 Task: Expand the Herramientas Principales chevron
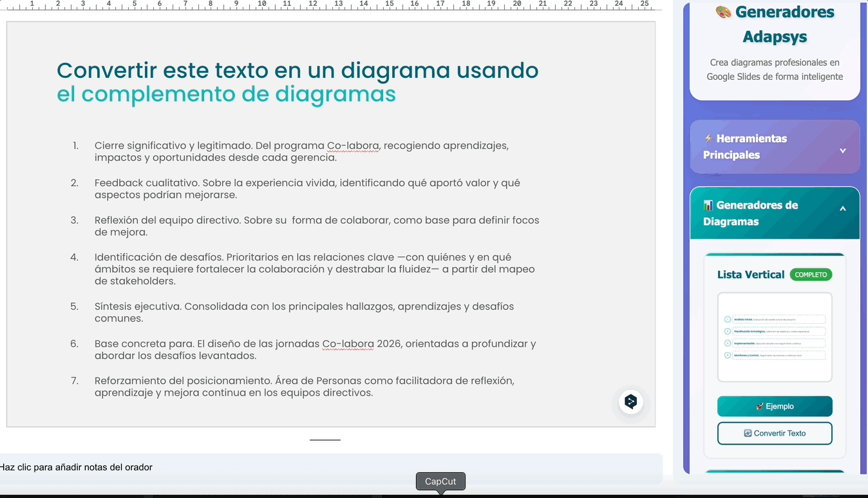842,151
